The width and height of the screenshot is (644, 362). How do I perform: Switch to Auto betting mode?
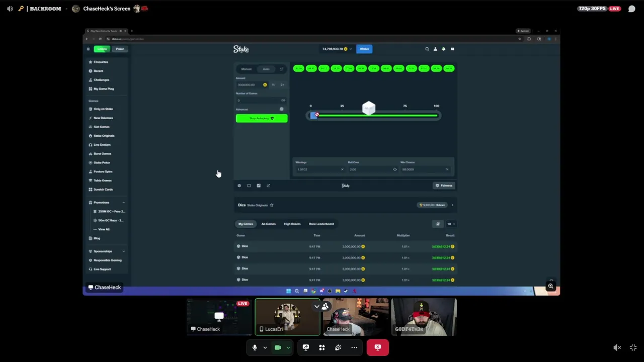pos(266,69)
